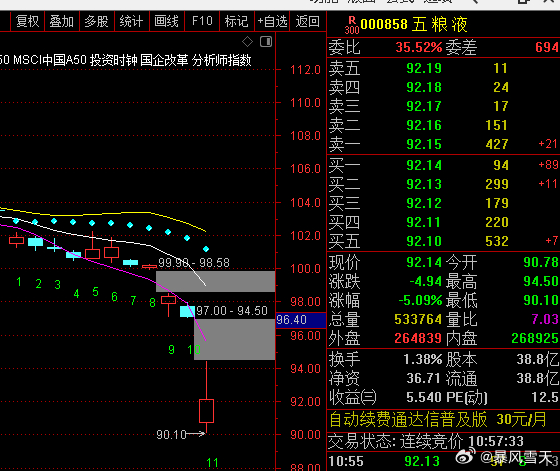Click the 涨幅 value -5.09%
Image resolution: width=560 pixels, height=471 pixels.
coord(420,300)
